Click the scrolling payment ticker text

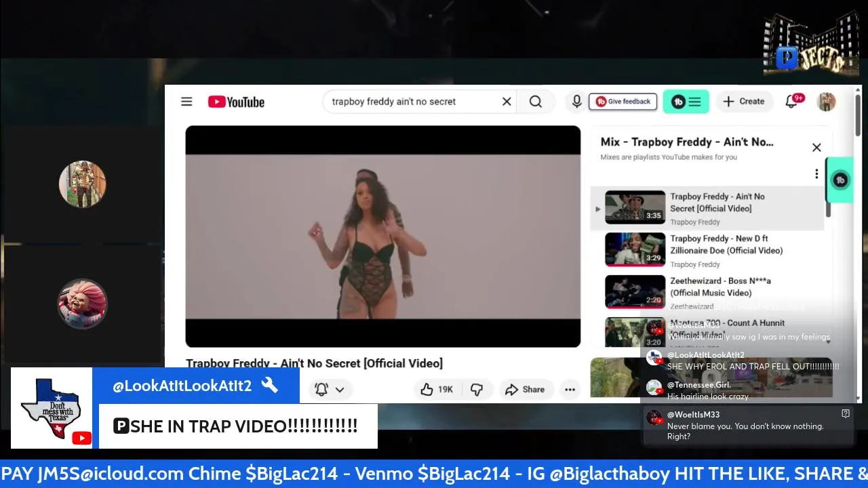click(x=434, y=474)
